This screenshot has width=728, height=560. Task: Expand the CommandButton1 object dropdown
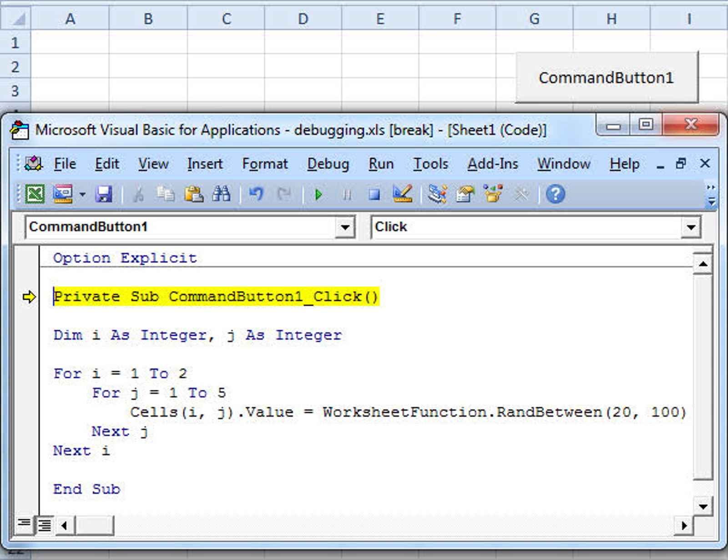pos(345,227)
